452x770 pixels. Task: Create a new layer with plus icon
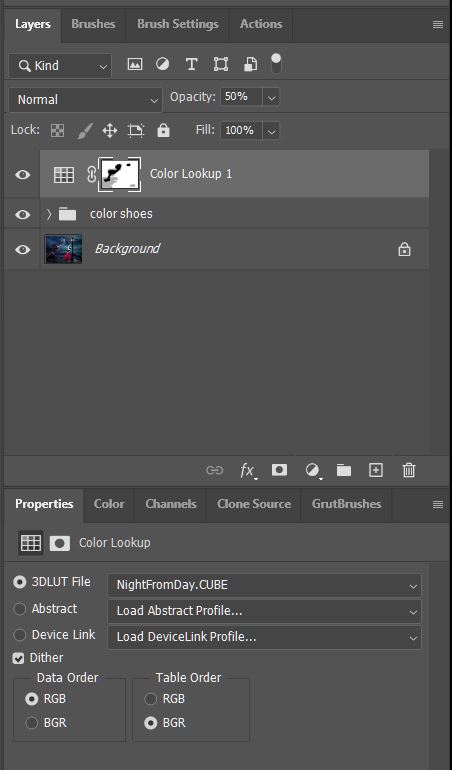pos(376,470)
